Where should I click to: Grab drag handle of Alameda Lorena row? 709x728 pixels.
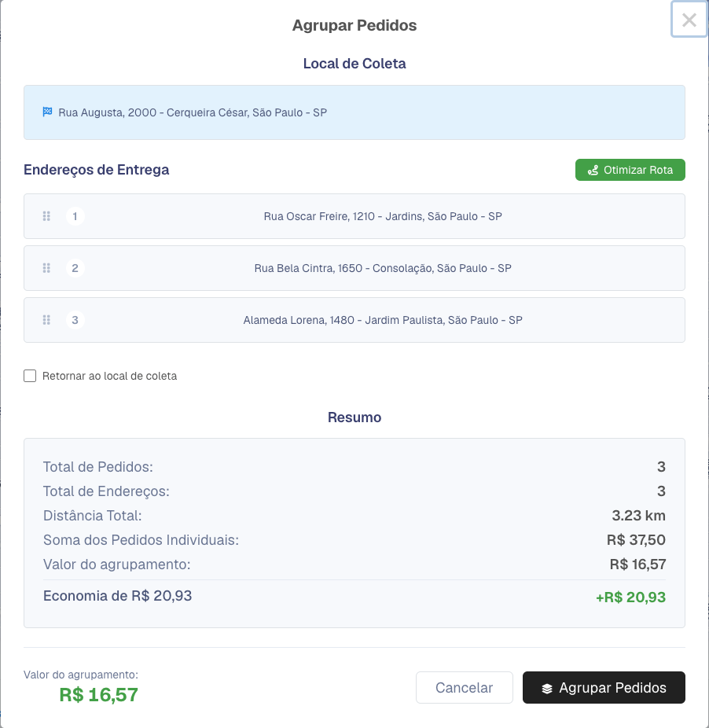46,320
